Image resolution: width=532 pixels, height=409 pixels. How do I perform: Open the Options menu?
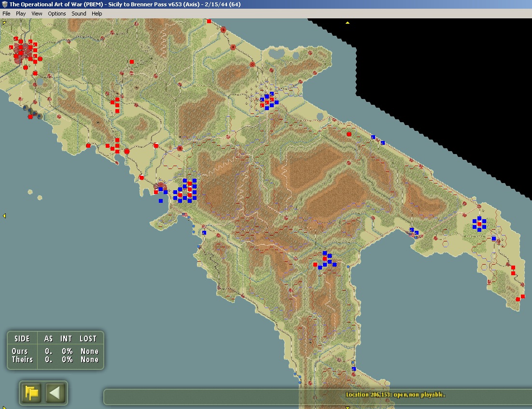point(56,14)
